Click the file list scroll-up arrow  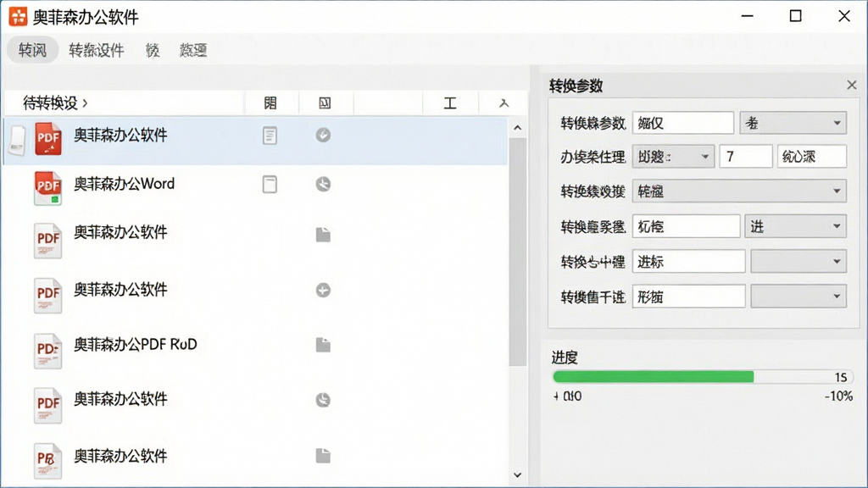[518, 128]
